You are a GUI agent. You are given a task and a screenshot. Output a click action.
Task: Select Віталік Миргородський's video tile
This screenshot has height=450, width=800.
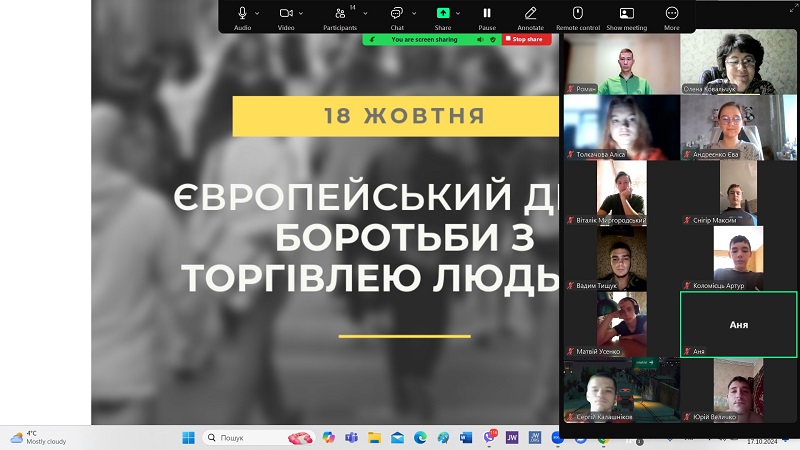pos(622,193)
